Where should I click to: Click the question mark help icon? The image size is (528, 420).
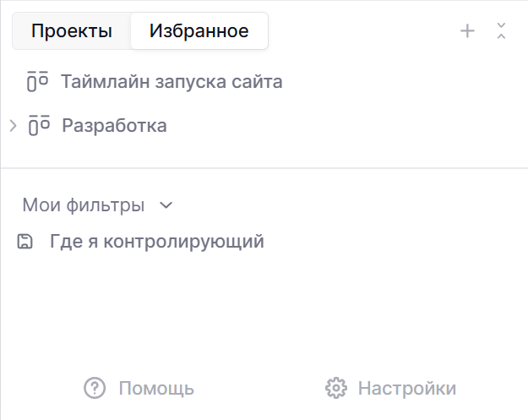(x=95, y=389)
